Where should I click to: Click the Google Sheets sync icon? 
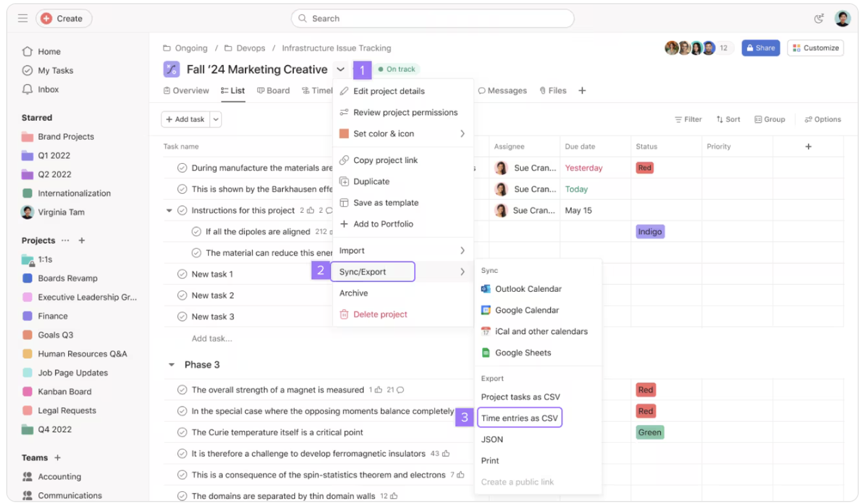486,353
